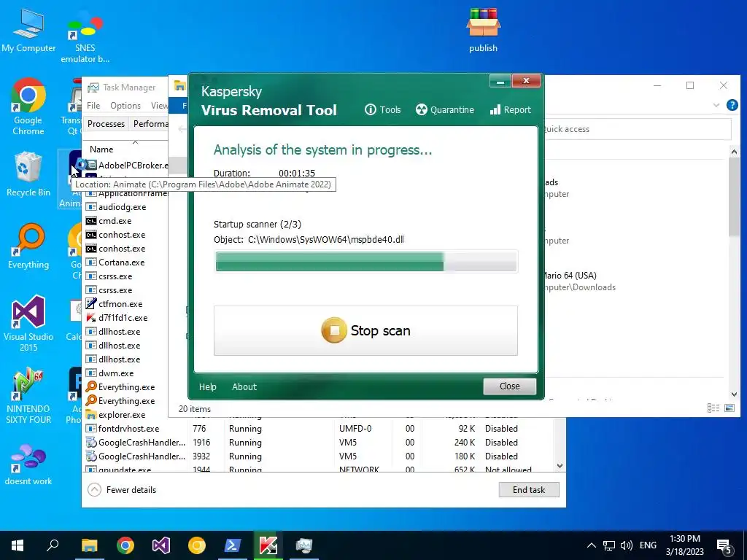This screenshot has height=560, width=747.
Task: Select AdobeIPCBroker process row
Action: pos(127,166)
